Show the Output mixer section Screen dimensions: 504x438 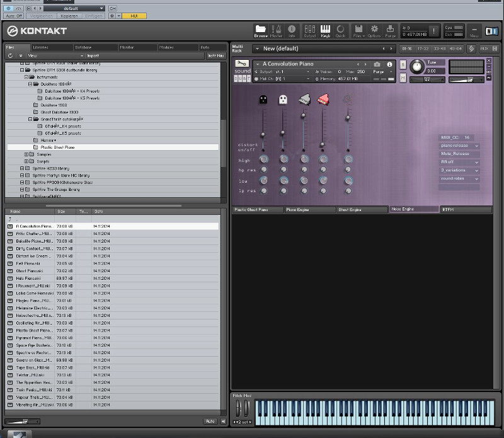tap(309, 31)
